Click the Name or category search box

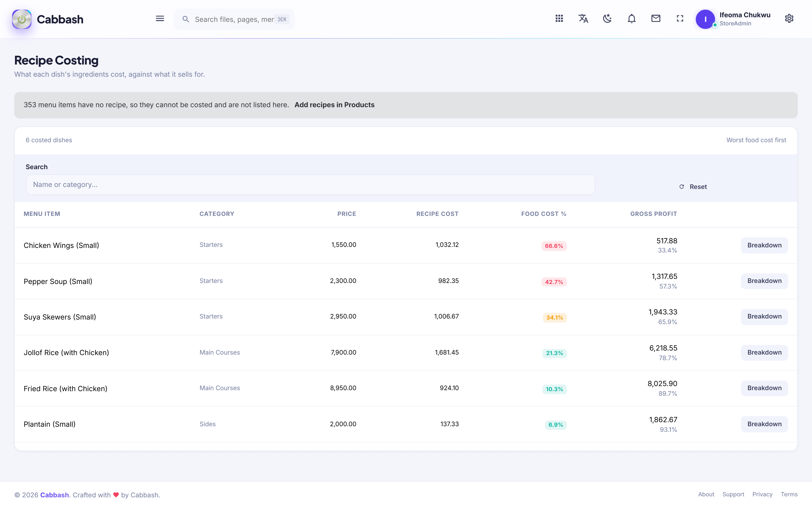pyautogui.click(x=310, y=184)
